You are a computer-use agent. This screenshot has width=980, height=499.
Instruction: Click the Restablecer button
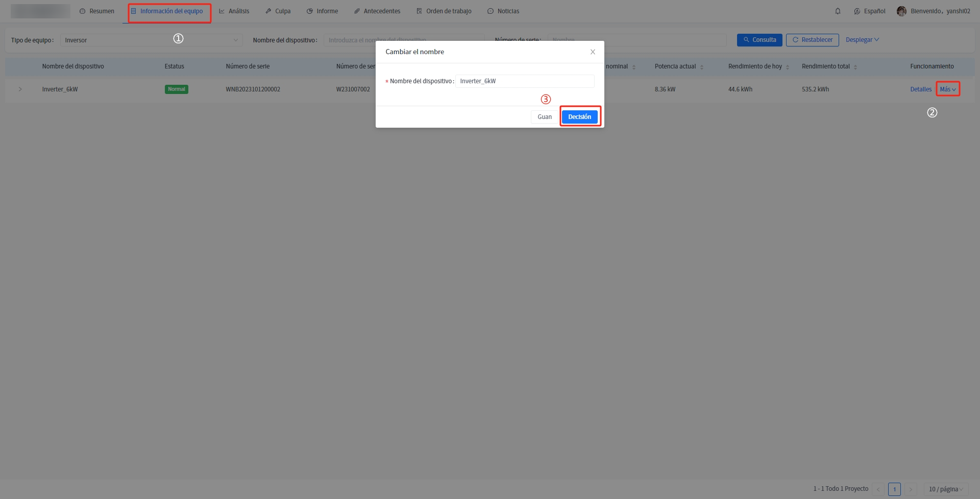[x=813, y=40]
